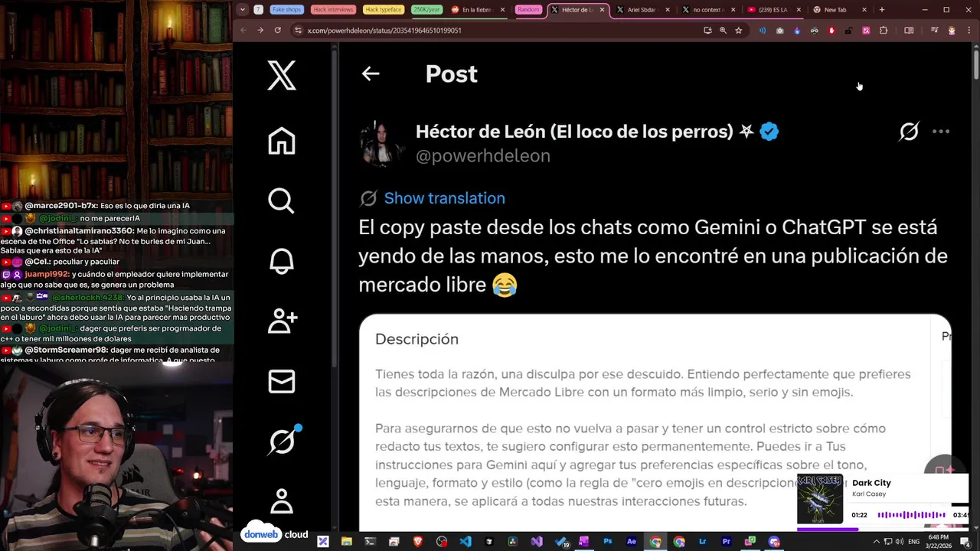The height and width of the screenshot is (551, 980).
Task: Open volume control in system tray
Action: click(x=899, y=542)
